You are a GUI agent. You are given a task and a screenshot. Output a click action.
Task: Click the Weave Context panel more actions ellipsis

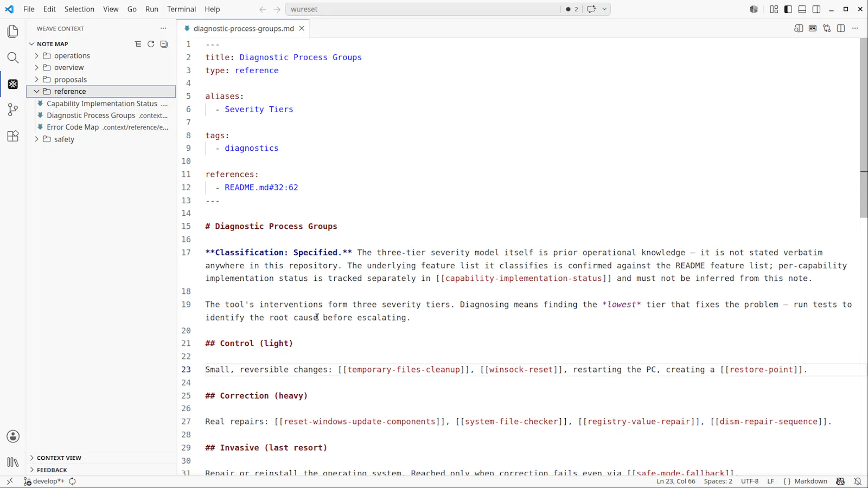click(163, 28)
